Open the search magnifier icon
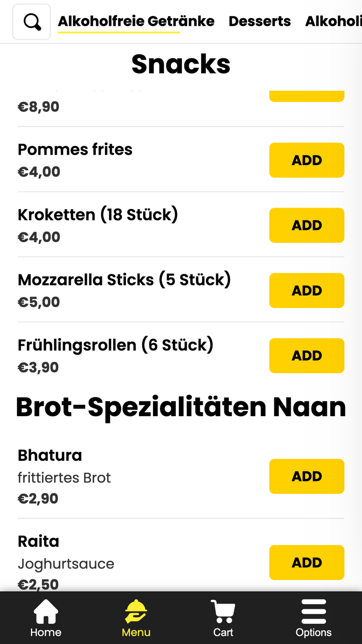This screenshot has height=644, width=362. 32,22
